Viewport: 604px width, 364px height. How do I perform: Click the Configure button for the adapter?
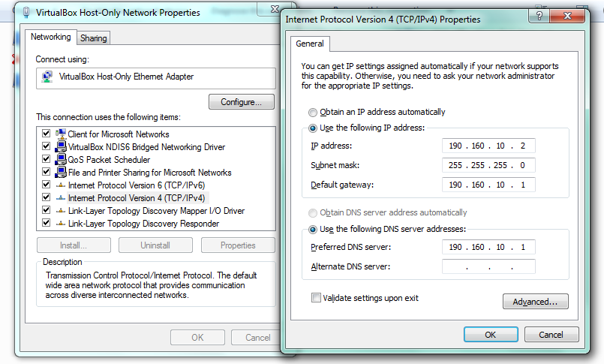pos(241,102)
